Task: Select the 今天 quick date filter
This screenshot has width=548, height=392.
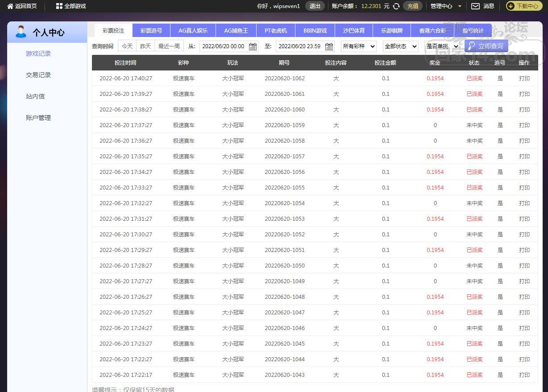Action: (127, 46)
